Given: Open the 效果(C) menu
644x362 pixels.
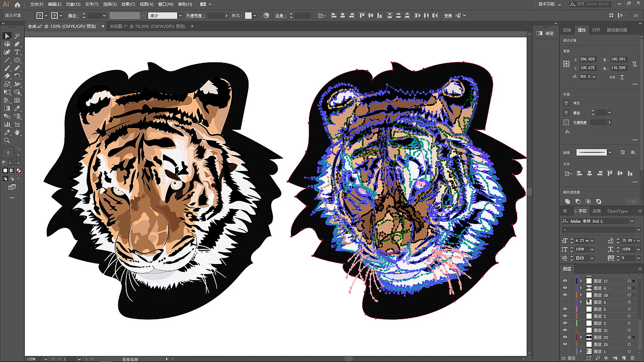Looking at the screenshot, I should pos(128,5).
